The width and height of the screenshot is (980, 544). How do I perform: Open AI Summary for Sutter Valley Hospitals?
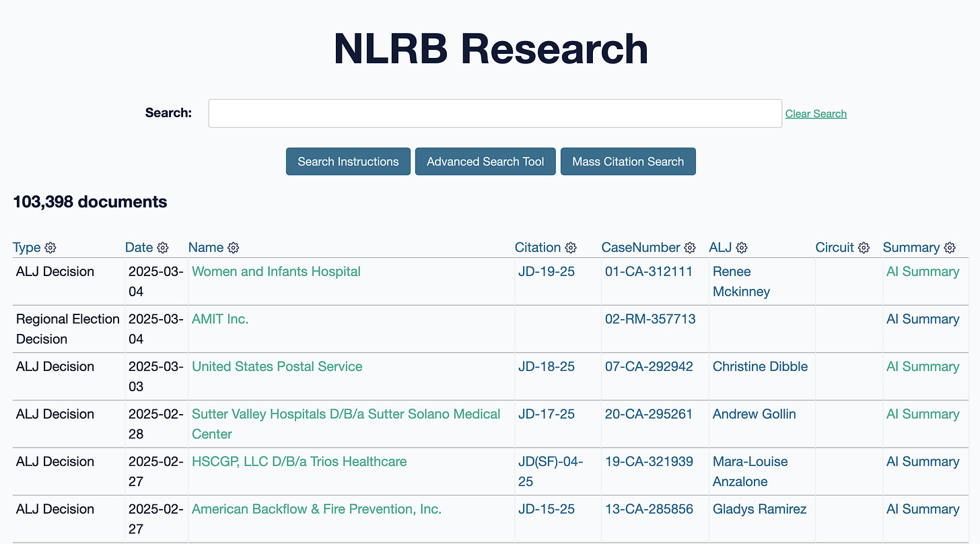[923, 414]
